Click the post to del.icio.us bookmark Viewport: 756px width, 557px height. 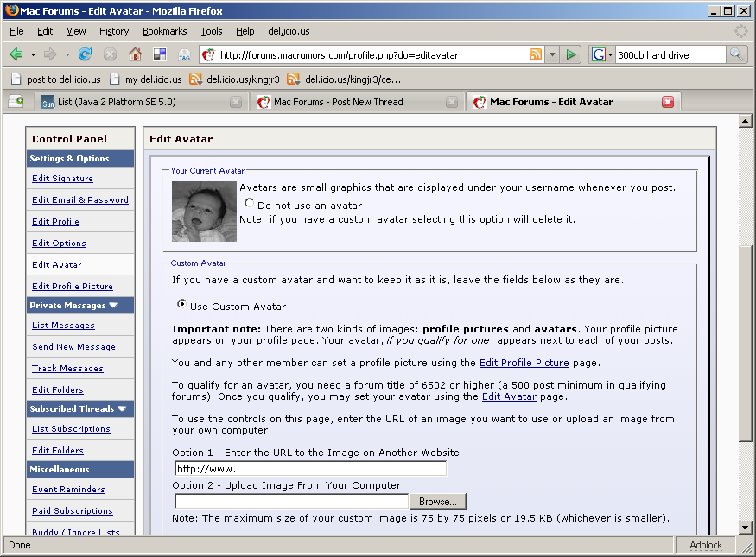(x=56, y=79)
